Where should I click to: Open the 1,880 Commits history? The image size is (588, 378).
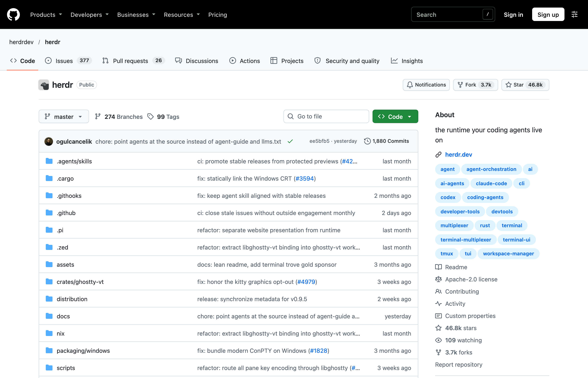tap(386, 141)
